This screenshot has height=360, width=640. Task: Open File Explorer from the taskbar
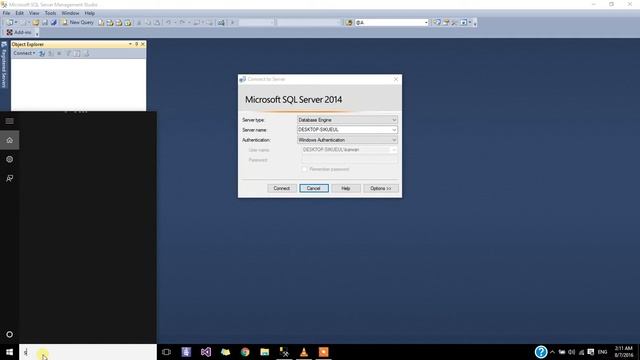click(264, 352)
